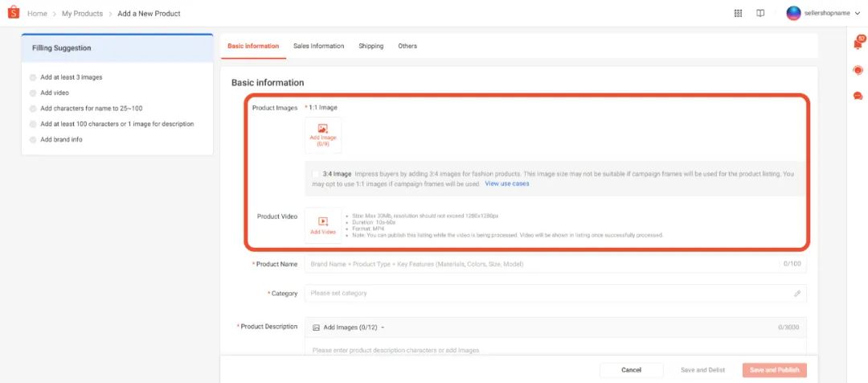The width and height of the screenshot is (868, 383).
Task: Switch to the Sales Information tab
Action: pos(318,46)
